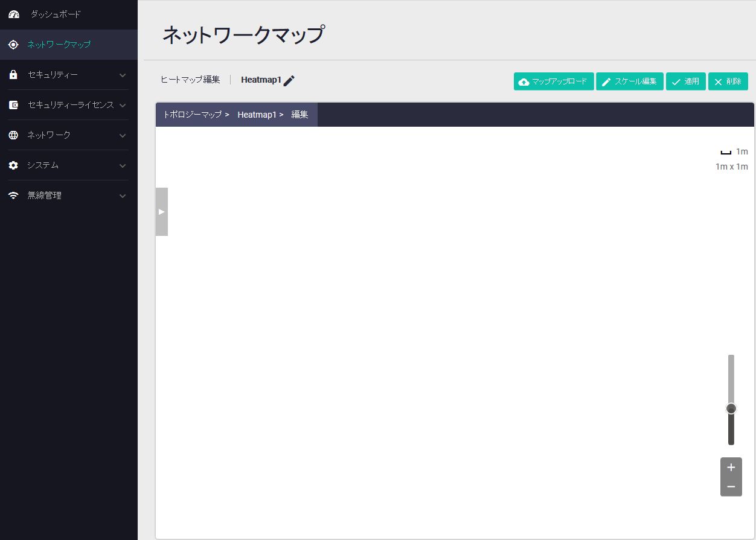Click the Heatmap1 name text
Viewport: 756px width, 540px height.
coord(261,80)
